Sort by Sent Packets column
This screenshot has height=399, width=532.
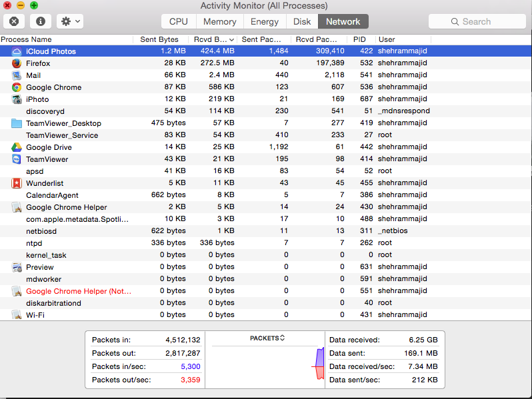click(x=263, y=39)
